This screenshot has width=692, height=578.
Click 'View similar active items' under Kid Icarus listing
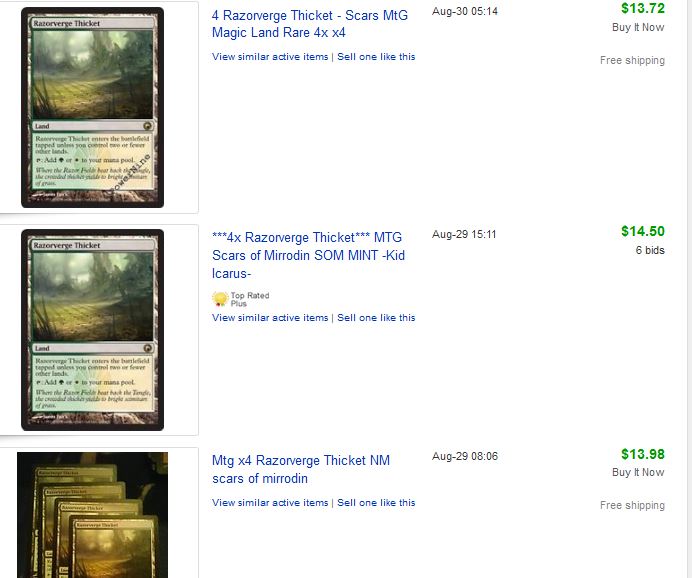coord(270,318)
